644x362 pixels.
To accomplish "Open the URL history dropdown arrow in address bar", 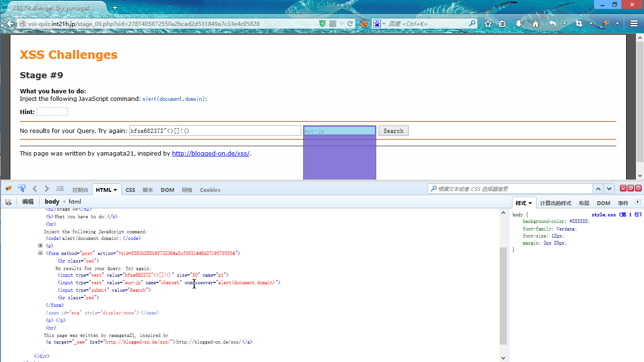I will point(342,24).
